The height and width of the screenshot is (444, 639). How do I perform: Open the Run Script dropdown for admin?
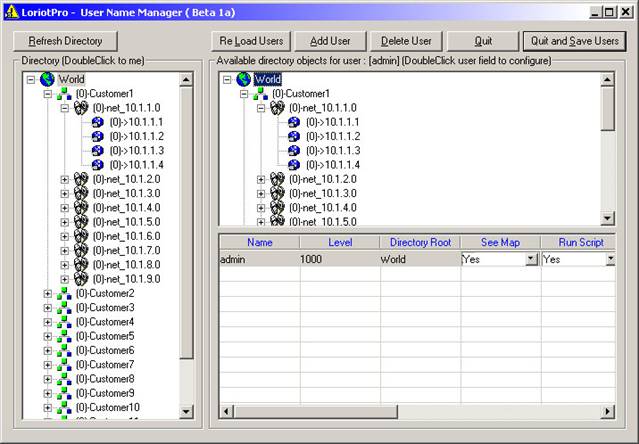(x=610, y=259)
